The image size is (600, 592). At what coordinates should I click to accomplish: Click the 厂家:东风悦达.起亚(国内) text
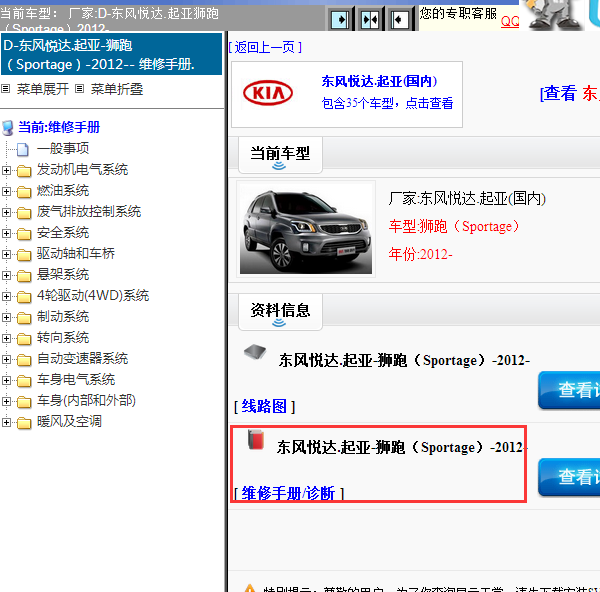[x=467, y=199]
